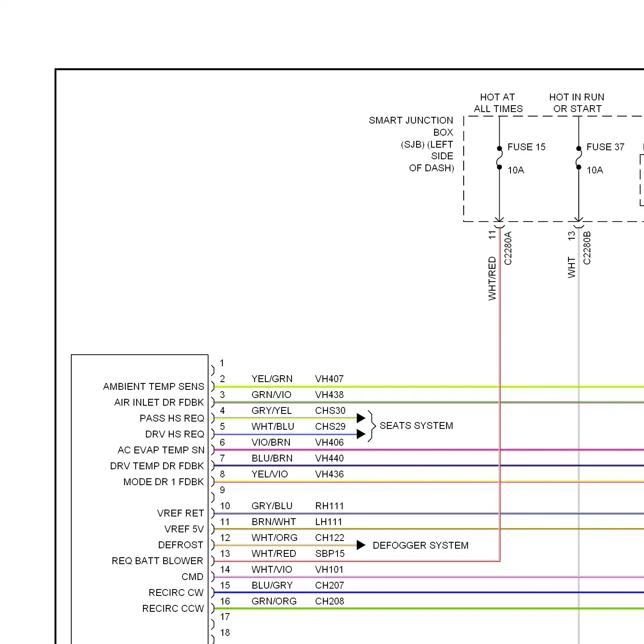Click the arrow on the WHT/BLU CHS29 wire
Screen dimensions: 644x644
(361, 434)
